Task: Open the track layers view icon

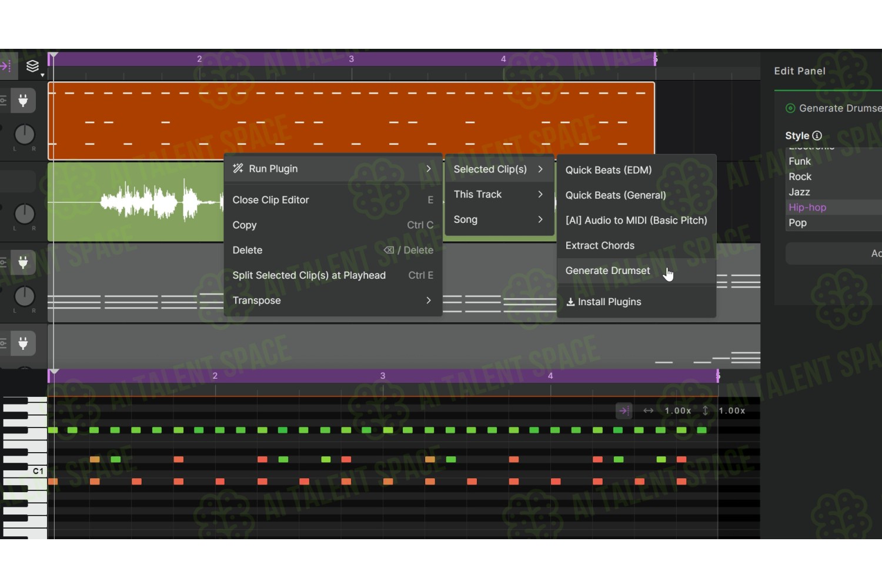Action: pos(32,66)
